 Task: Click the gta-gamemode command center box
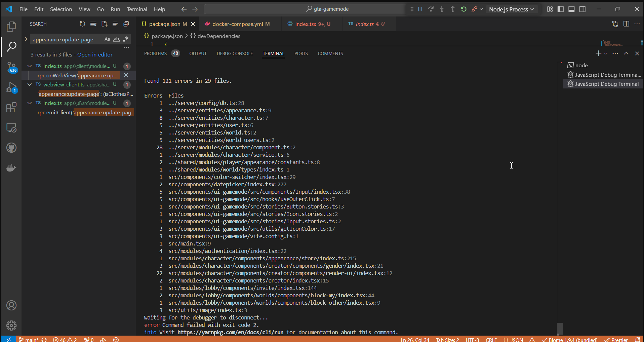click(x=305, y=9)
